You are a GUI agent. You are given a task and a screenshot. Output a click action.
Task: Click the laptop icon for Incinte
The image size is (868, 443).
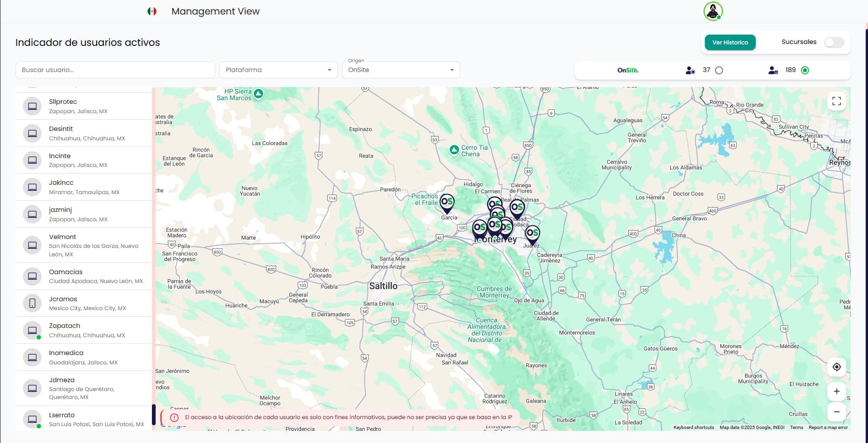point(32,160)
